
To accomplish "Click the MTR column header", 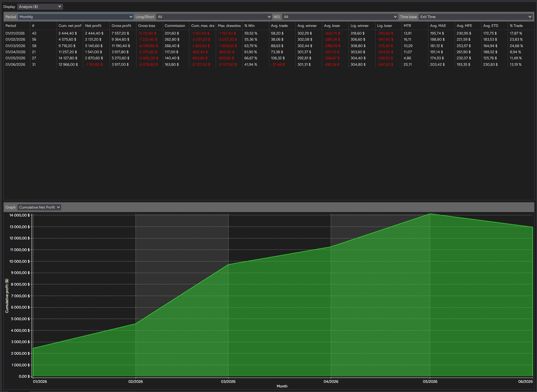I will 415,26.
